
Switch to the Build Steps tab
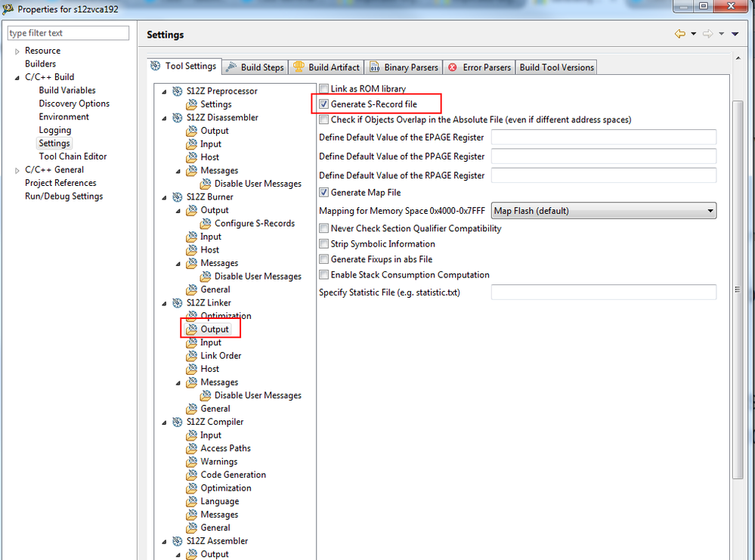tap(255, 67)
